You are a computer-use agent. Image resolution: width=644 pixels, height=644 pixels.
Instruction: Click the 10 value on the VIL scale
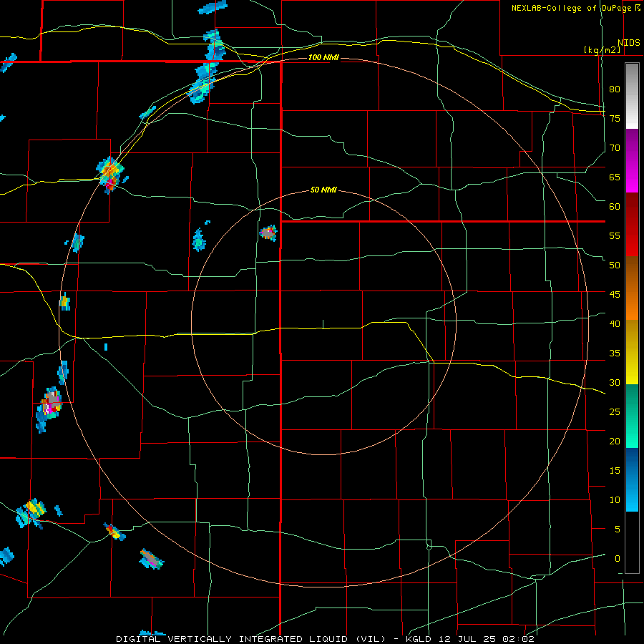click(615, 500)
